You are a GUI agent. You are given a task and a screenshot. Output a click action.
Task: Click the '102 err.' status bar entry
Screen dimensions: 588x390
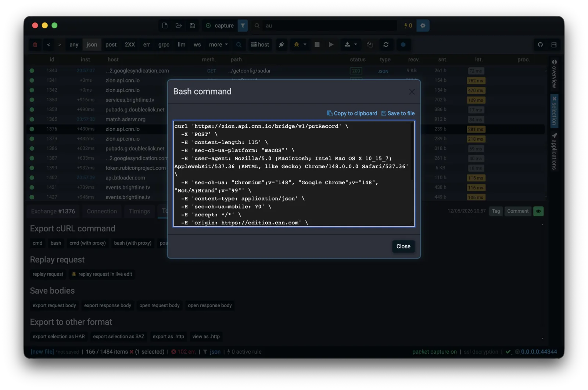pos(183,352)
